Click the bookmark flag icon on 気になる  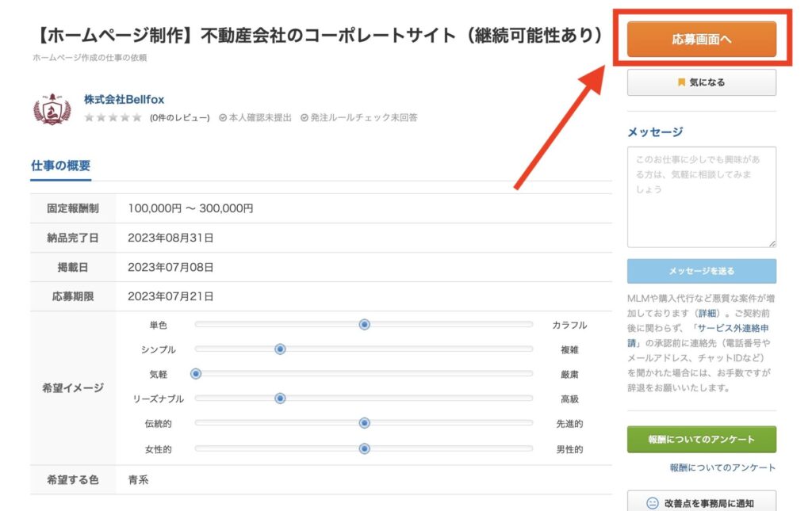tap(681, 82)
